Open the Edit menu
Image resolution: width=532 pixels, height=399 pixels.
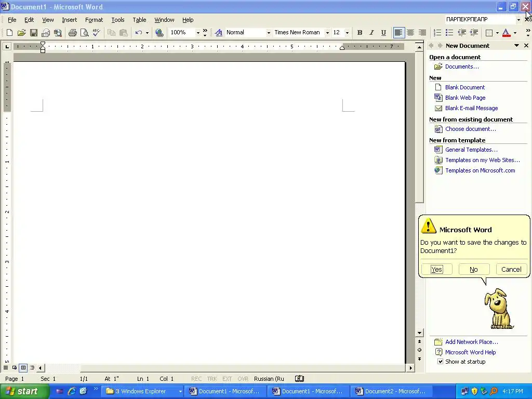point(29,20)
